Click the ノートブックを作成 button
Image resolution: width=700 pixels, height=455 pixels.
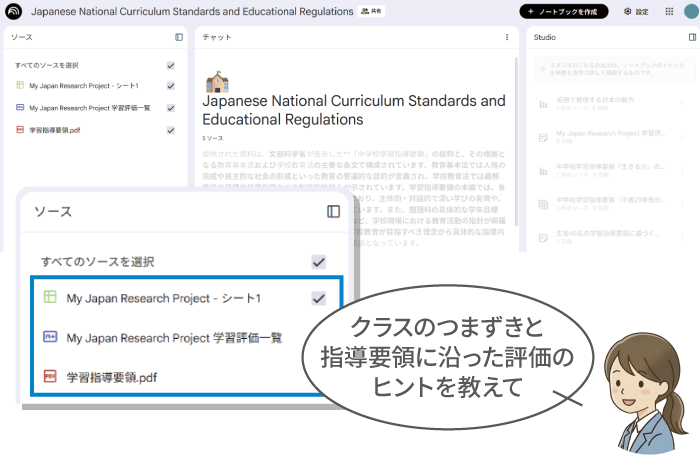(563, 11)
